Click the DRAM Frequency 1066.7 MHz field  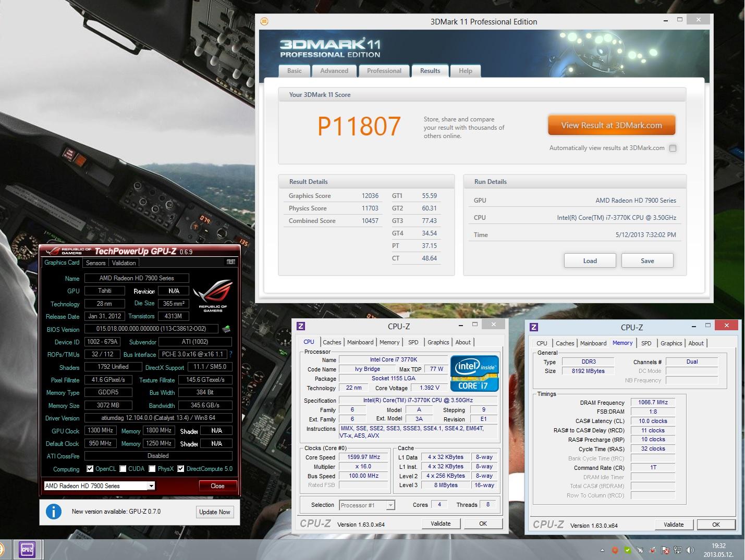653,402
